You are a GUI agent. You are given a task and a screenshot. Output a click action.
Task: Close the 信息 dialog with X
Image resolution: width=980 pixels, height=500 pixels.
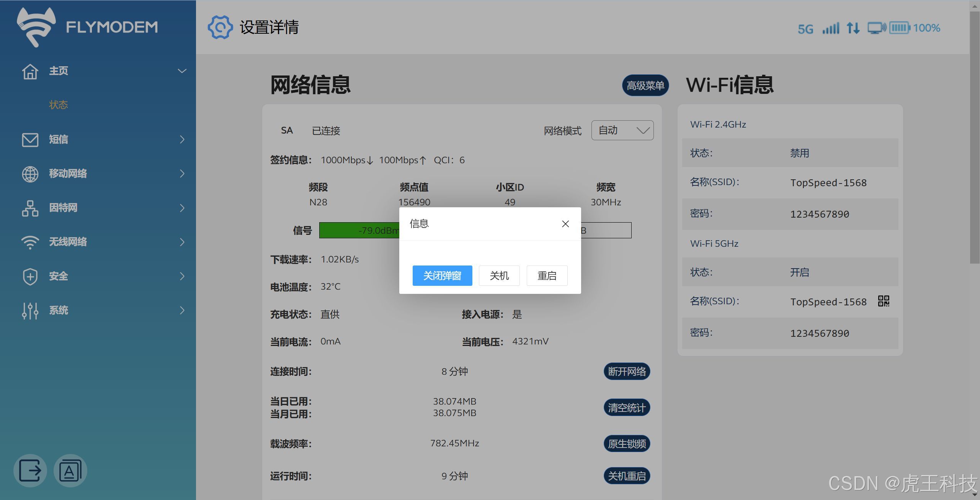(565, 224)
